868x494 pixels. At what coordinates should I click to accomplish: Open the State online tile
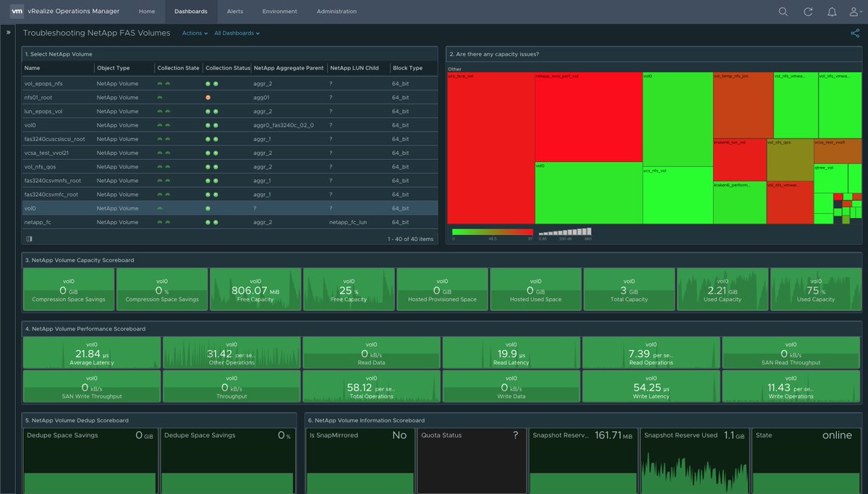pyautogui.click(x=807, y=461)
